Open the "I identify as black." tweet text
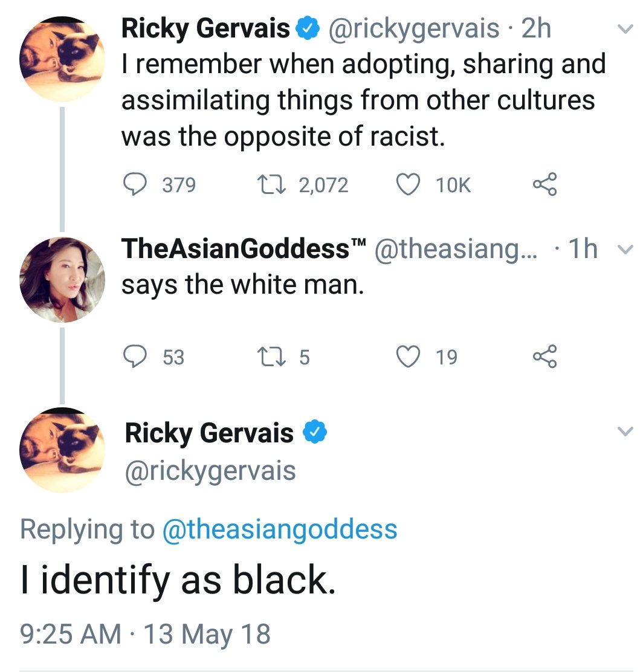This screenshot has height=672, width=643. [177, 581]
